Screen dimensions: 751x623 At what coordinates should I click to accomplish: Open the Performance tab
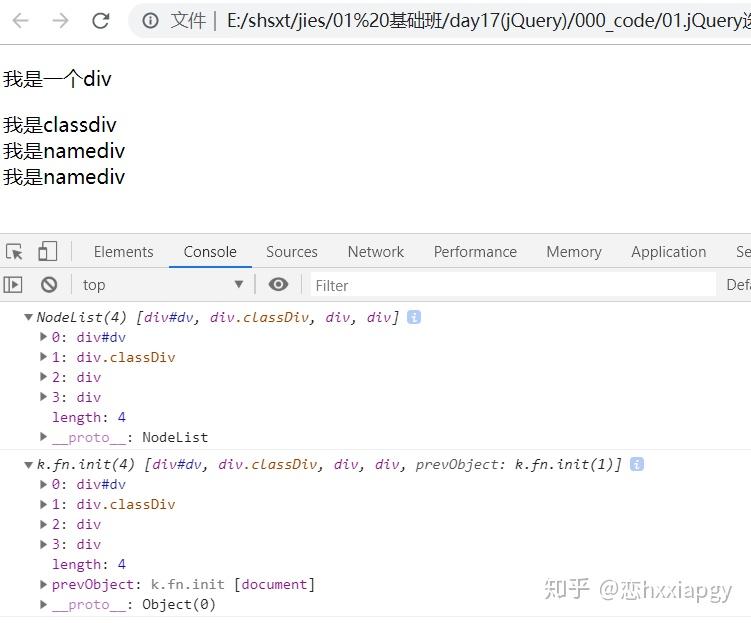tap(475, 252)
